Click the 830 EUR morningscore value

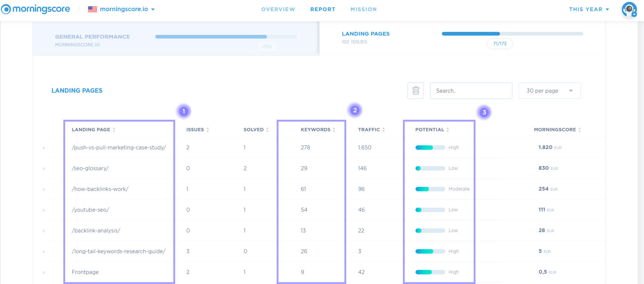click(x=548, y=168)
